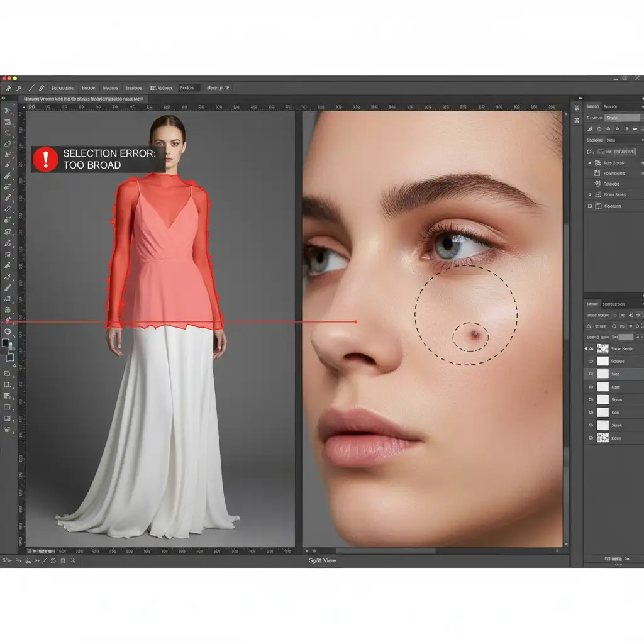The width and height of the screenshot is (644, 644).
Task: Toggle eye icon of the highlighted layer row
Action: [590, 374]
